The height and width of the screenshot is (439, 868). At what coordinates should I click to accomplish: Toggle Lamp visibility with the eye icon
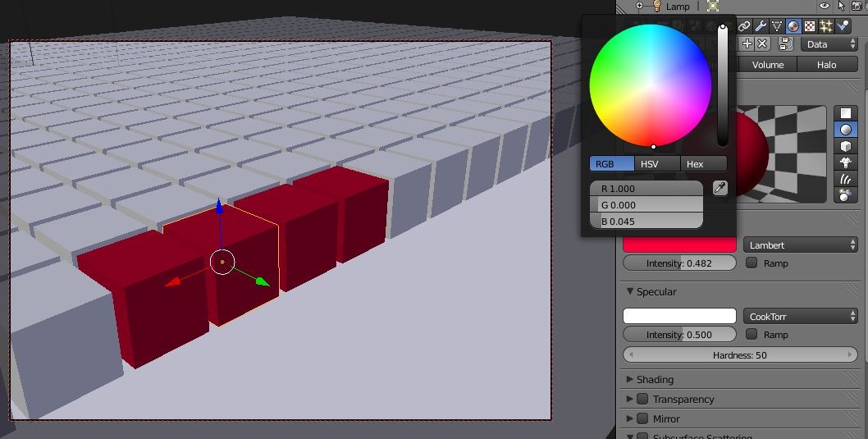click(825, 6)
